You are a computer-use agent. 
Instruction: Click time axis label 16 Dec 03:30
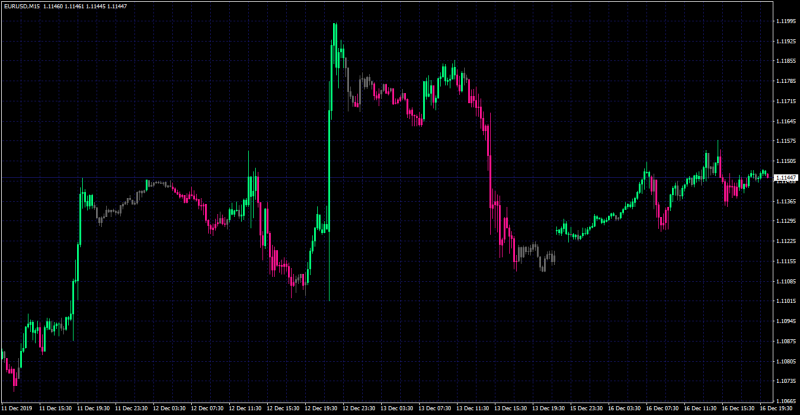[x=625, y=408]
